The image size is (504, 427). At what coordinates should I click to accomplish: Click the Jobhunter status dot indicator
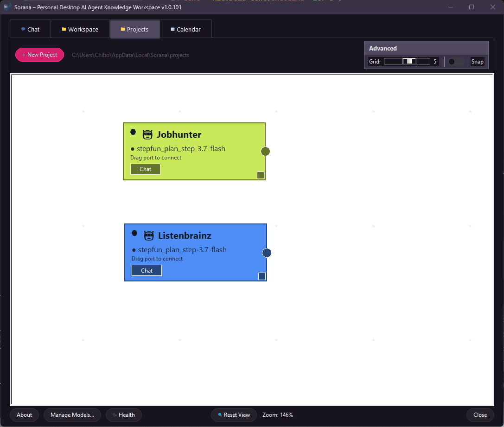[133, 132]
